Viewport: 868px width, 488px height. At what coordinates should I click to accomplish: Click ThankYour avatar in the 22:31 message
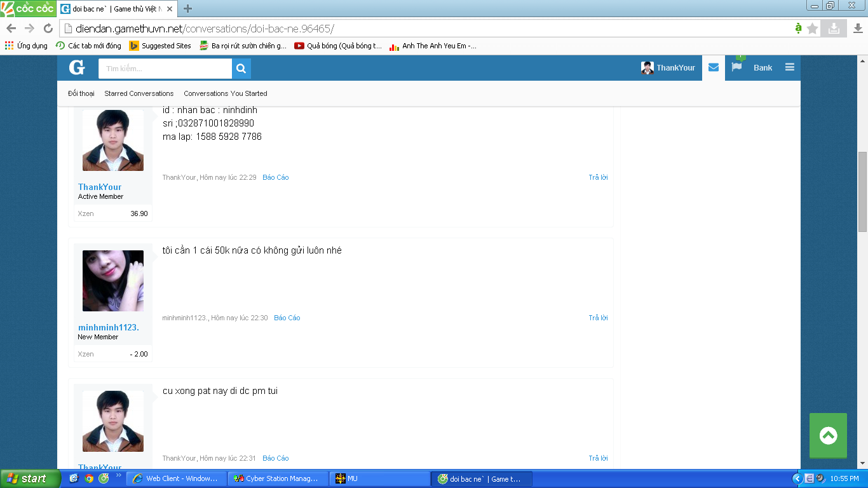[113, 421]
